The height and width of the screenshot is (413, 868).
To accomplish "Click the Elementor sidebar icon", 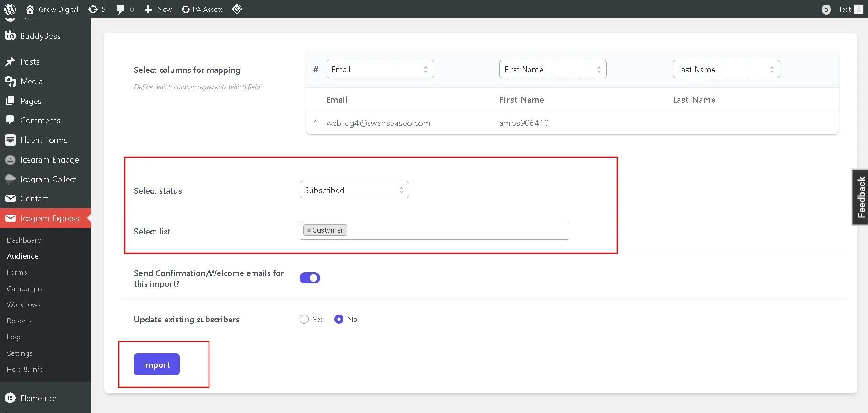I will 10,398.
